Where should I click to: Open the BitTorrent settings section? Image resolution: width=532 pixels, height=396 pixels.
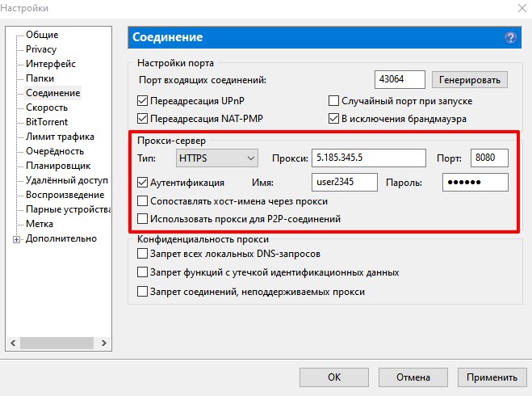[47, 122]
